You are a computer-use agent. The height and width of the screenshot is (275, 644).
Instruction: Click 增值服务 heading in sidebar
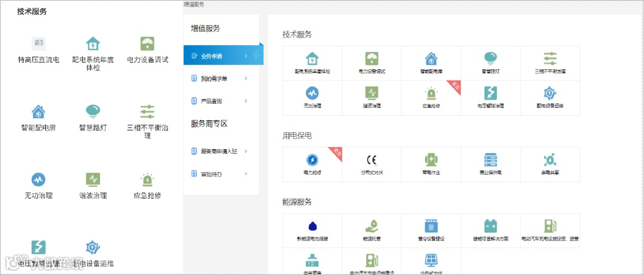(205, 29)
